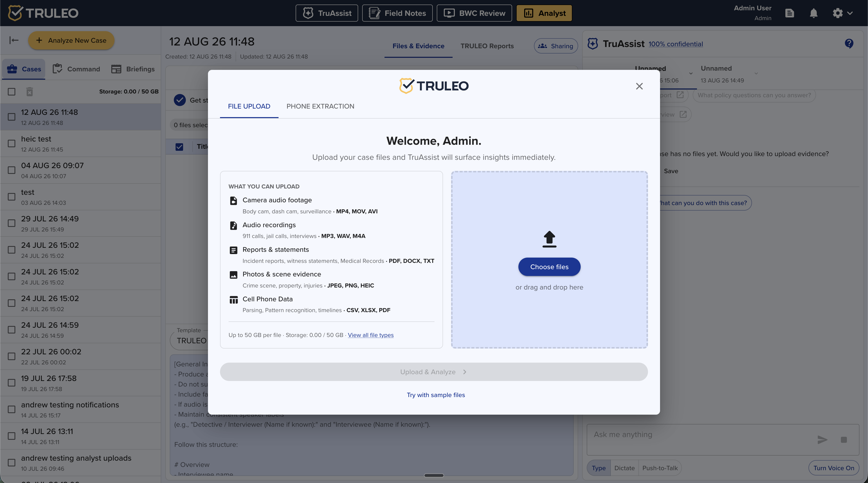Image resolution: width=868 pixels, height=483 pixels.
Task: Click the disabled Upload & Analyze button
Action: (x=434, y=372)
